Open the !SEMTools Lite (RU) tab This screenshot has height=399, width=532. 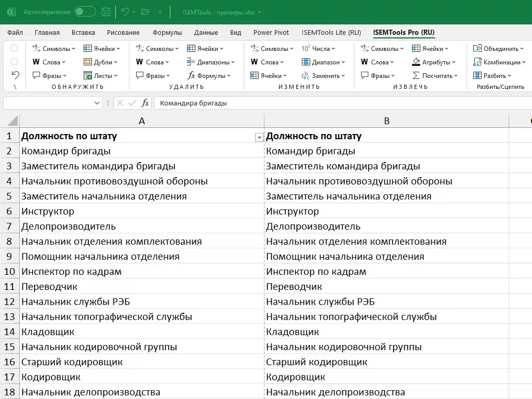(331, 33)
